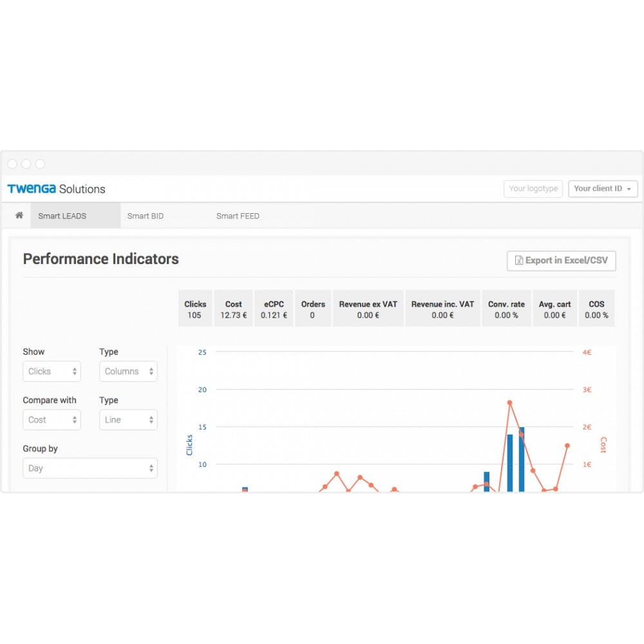Select the Revenue inc. VAT indicator
This screenshot has width=644, height=644.
pos(442,308)
